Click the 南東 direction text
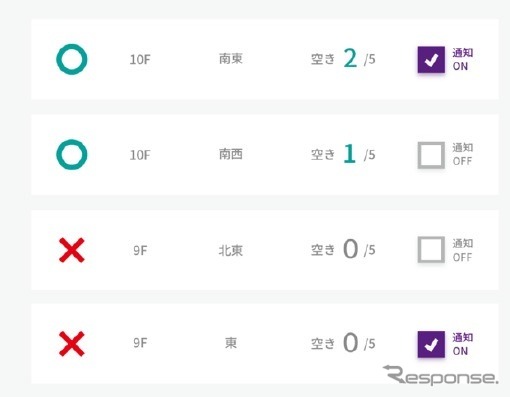The image size is (510, 397). (x=231, y=59)
